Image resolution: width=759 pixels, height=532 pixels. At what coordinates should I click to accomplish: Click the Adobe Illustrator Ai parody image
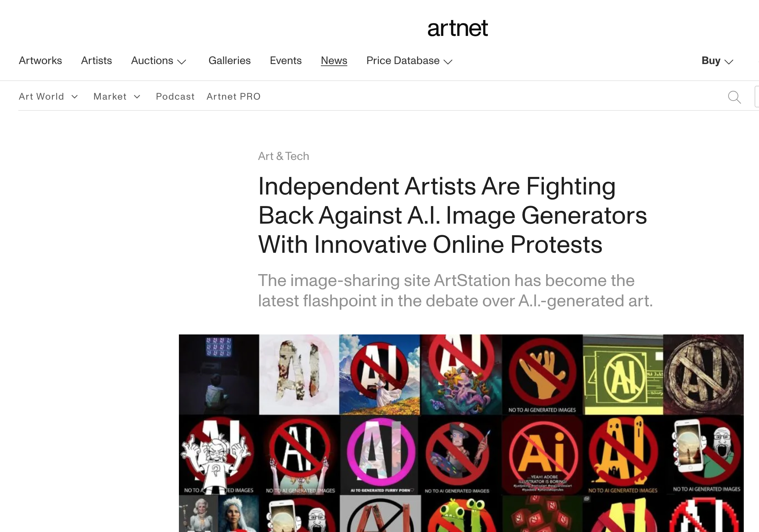[542, 455]
